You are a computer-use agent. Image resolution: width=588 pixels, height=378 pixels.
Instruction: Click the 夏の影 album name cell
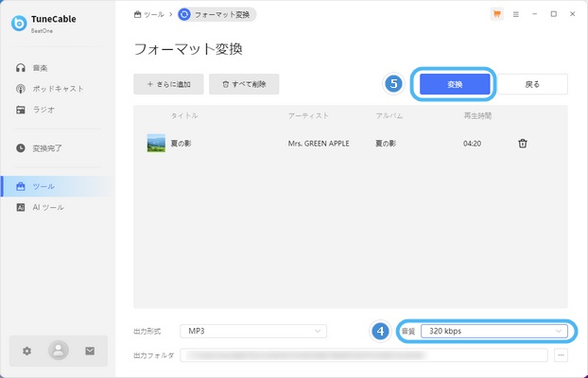click(x=386, y=144)
